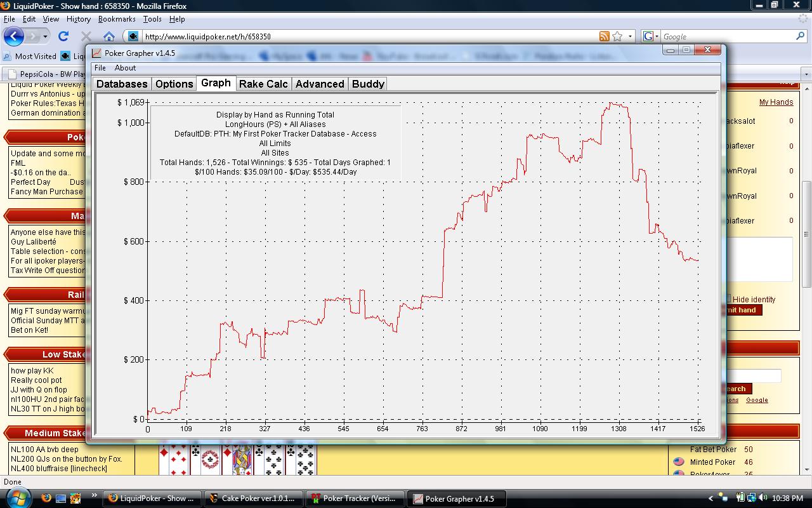Open the 'how play KK' thread
812x508 pixels.
click(x=32, y=371)
